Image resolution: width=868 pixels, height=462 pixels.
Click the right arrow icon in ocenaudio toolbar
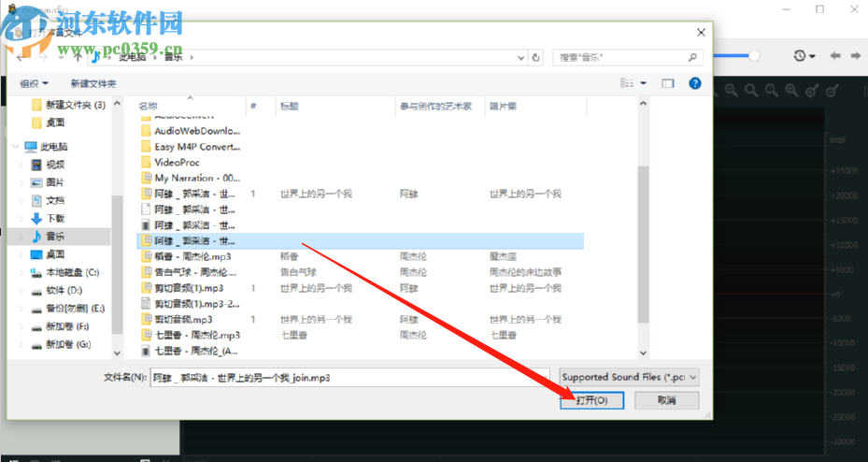pyautogui.click(x=856, y=56)
